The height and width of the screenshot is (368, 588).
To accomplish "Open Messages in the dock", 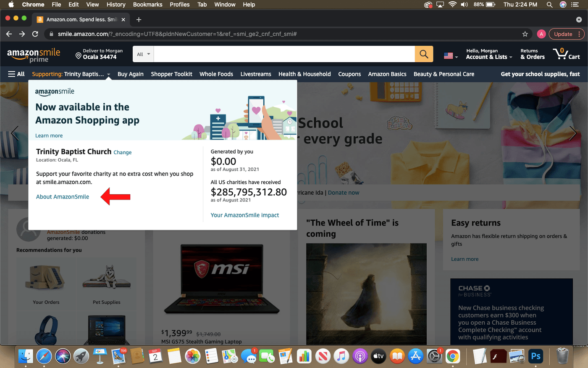I will (249, 357).
